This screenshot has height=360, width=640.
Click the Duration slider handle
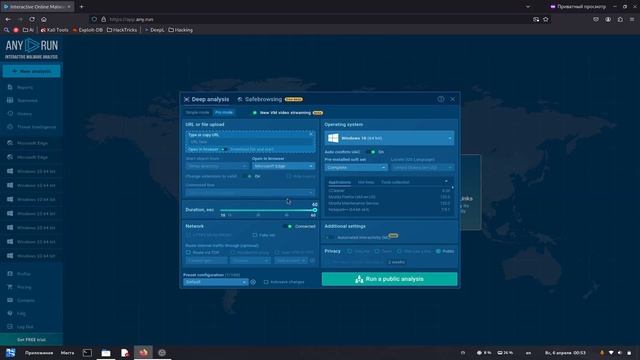[x=315, y=210]
